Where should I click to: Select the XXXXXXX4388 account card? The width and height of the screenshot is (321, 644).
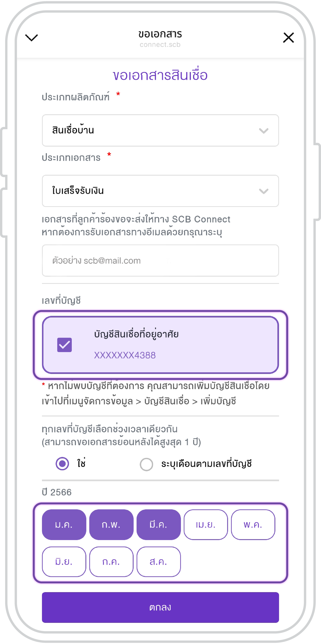coord(160,345)
